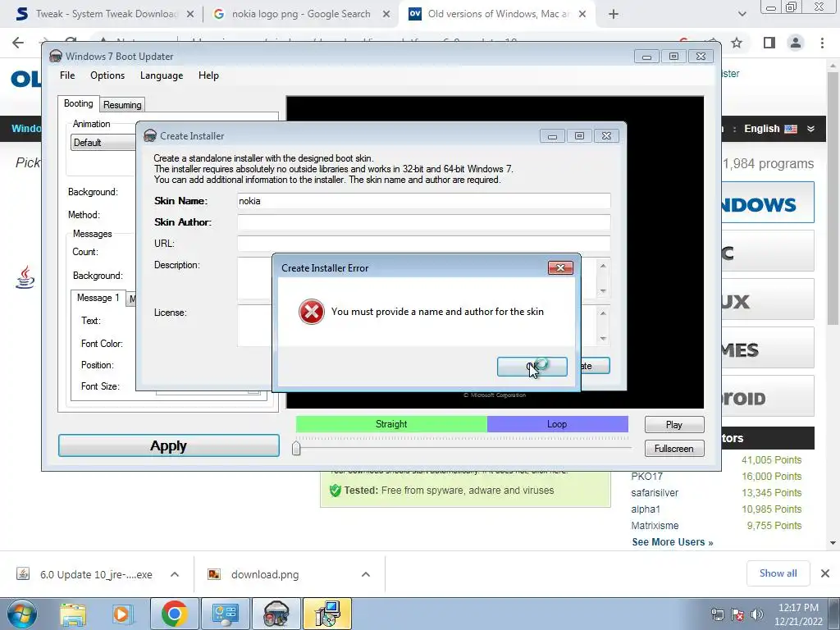This screenshot has width=840, height=630.
Task: Go back in Chrome
Action: coord(18,43)
